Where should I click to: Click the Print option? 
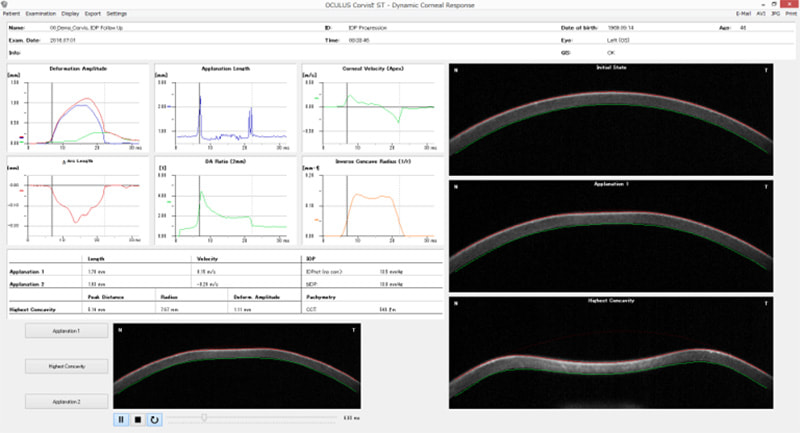pyautogui.click(x=791, y=14)
